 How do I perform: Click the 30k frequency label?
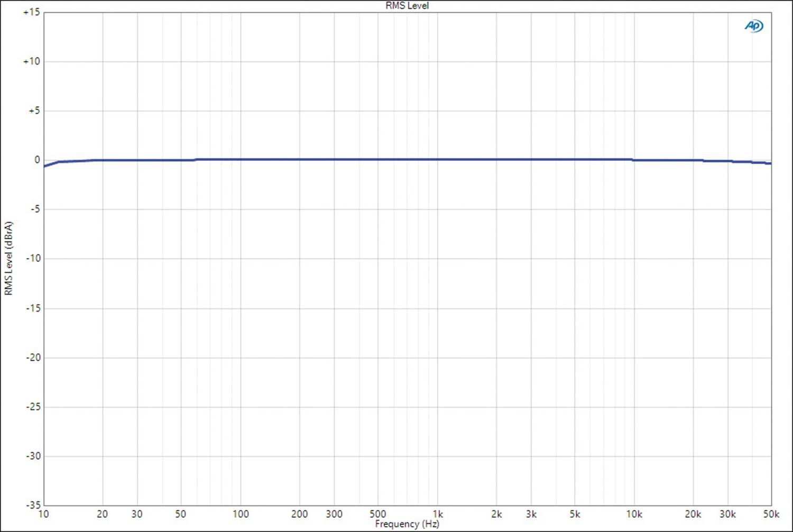click(727, 514)
